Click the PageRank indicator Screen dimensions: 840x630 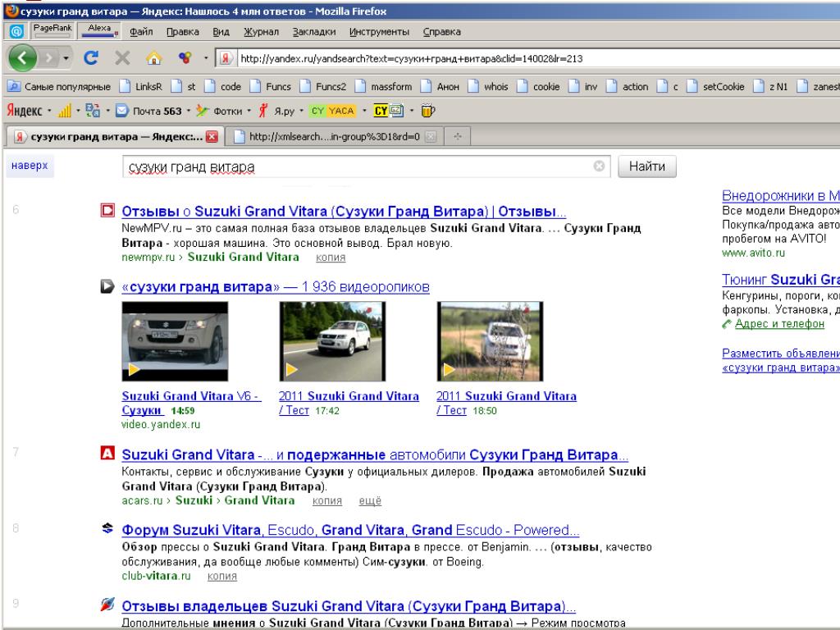point(52,30)
